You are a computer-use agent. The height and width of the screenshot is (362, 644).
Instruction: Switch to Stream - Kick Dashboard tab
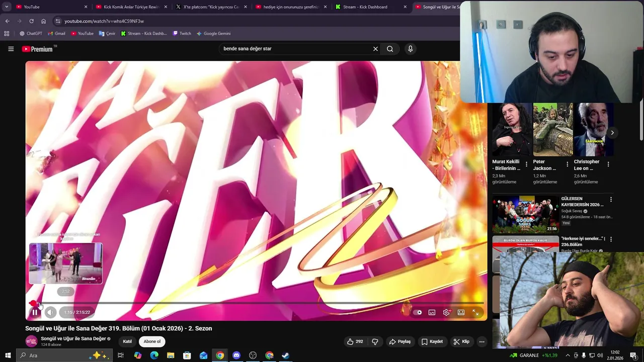click(x=371, y=7)
